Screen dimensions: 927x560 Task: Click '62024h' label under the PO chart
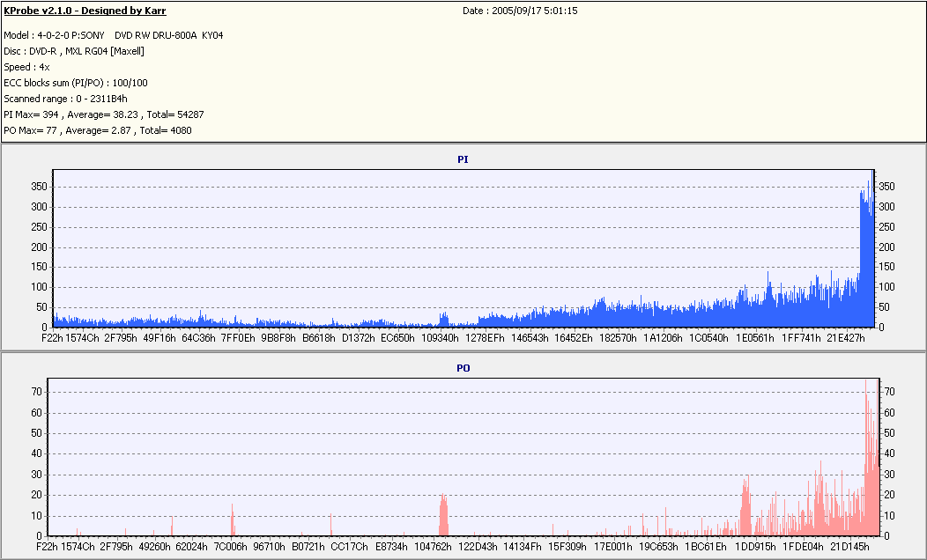pyautogui.click(x=191, y=547)
